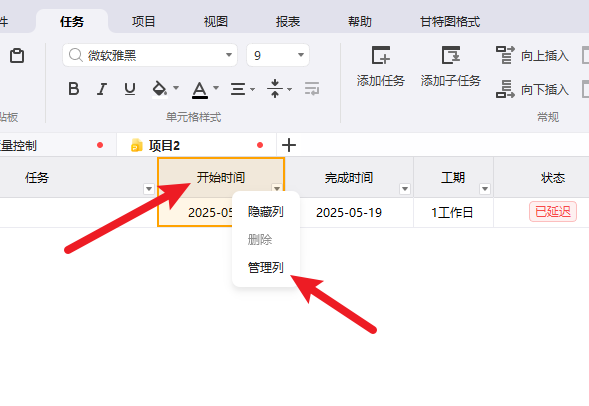Image resolution: width=589 pixels, height=406 pixels.
Task: Apply italic text formatting
Action: click(102, 89)
